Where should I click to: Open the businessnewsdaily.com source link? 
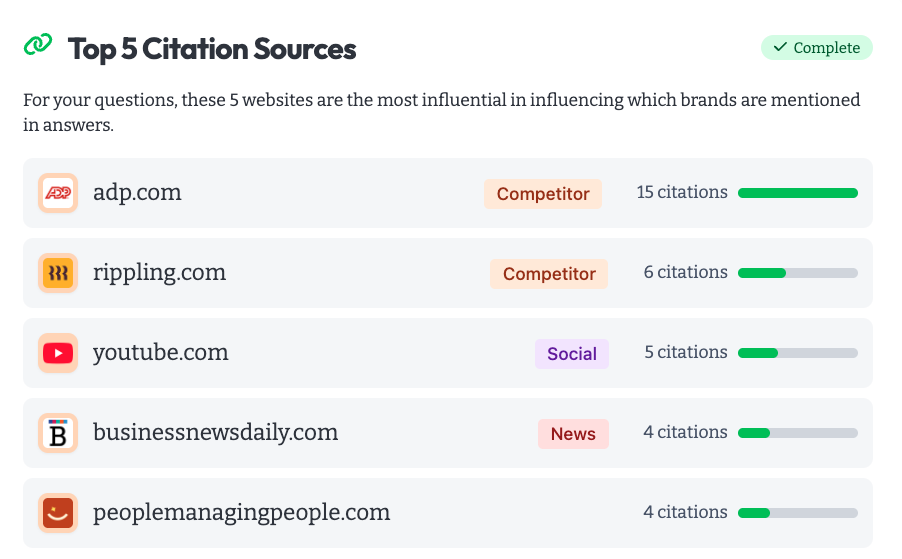point(215,433)
